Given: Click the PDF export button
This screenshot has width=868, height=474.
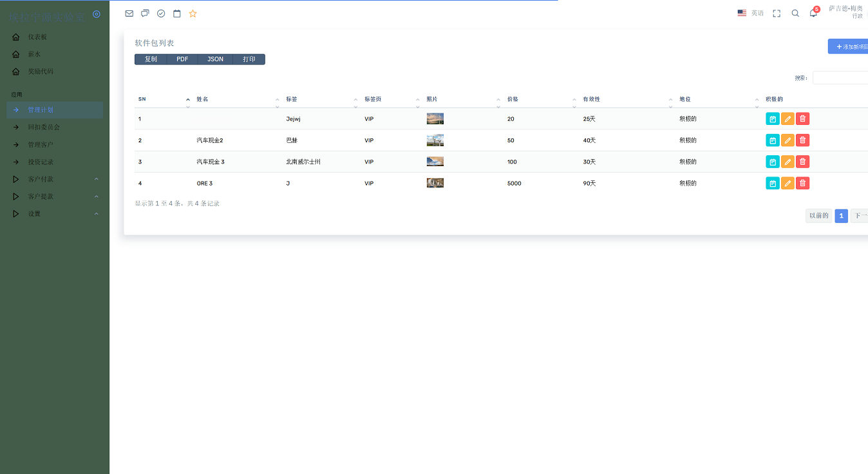Looking at the screenshot, I should 182,59.
